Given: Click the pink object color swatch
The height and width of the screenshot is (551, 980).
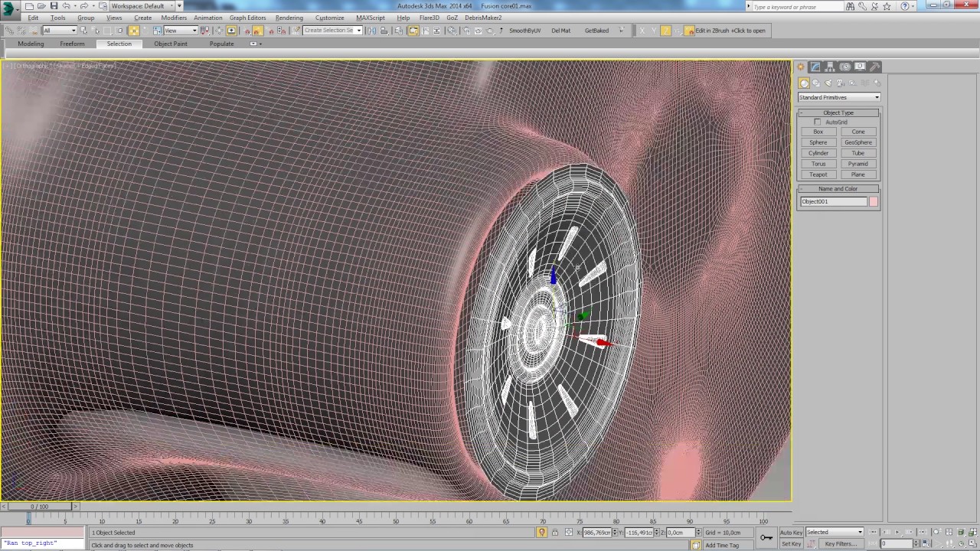Looking at the screenshot, I should 874,201.
